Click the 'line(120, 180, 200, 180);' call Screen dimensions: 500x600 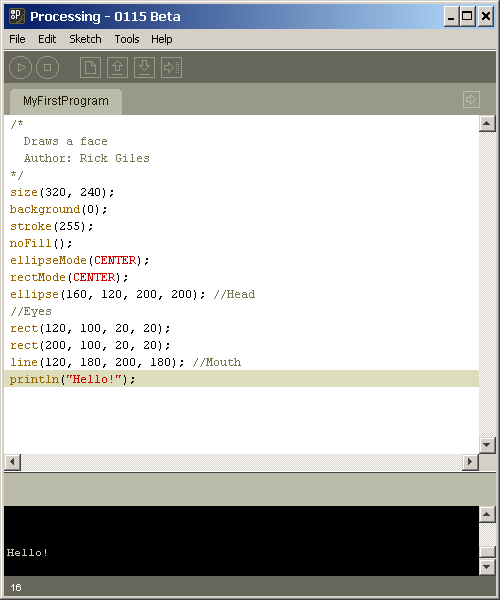[97, 362]
